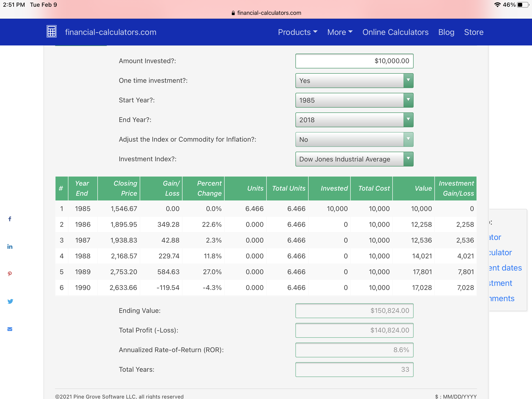Pin page using Pinterest icon
This screenshot has height=399, width=532.
[x=10, y=274]
